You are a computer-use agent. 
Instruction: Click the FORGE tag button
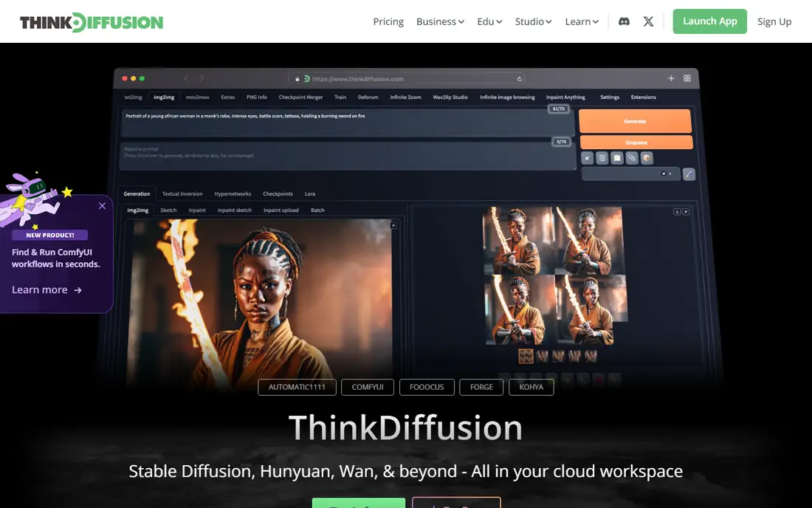coord(481,387)
